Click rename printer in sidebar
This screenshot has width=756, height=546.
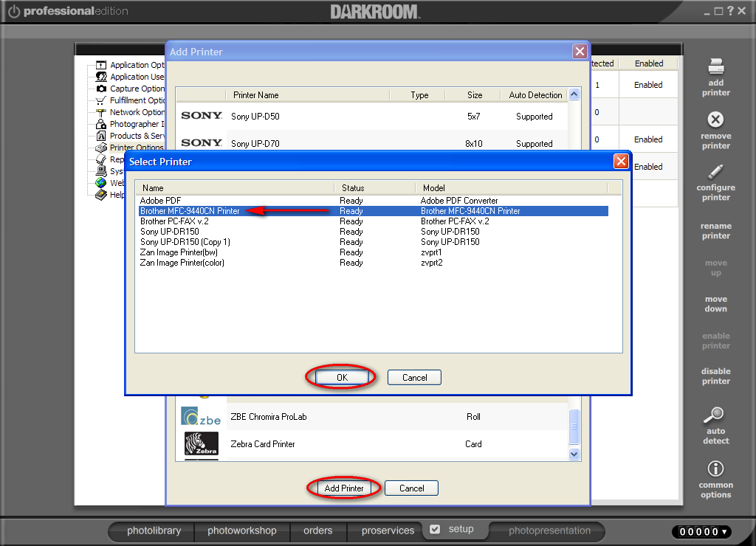pos(715,231)
